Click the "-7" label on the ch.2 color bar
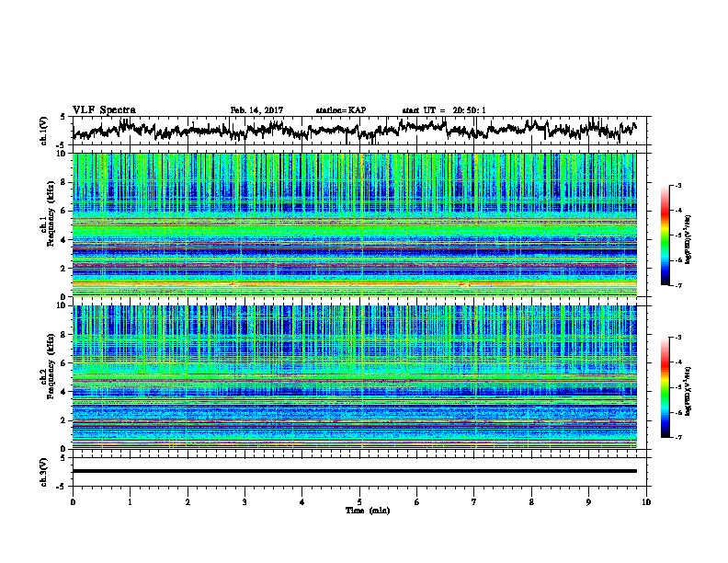 pyautogui.click(x=677, y=437)
